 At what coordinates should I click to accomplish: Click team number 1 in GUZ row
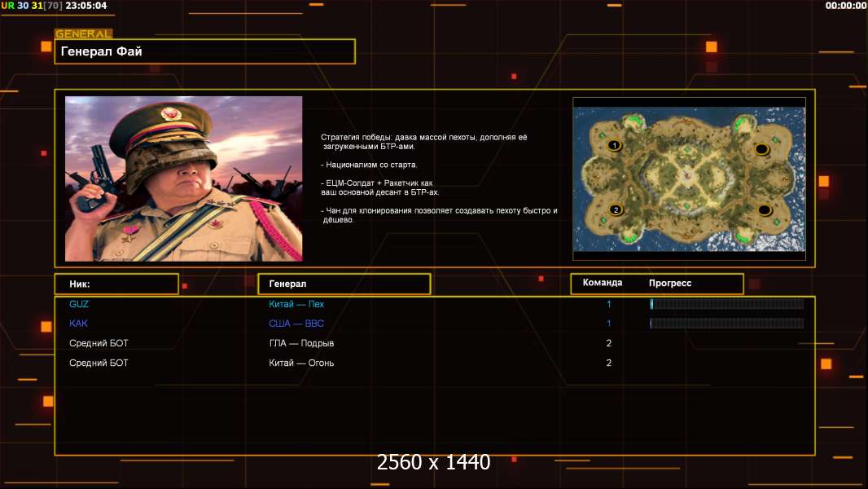point(608,304)
